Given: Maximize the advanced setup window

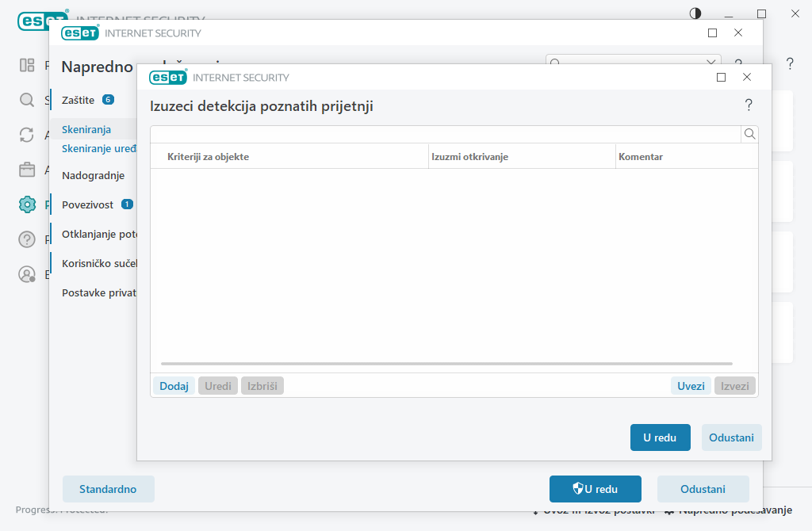Looking at the screenshot, I should point(713,33).
